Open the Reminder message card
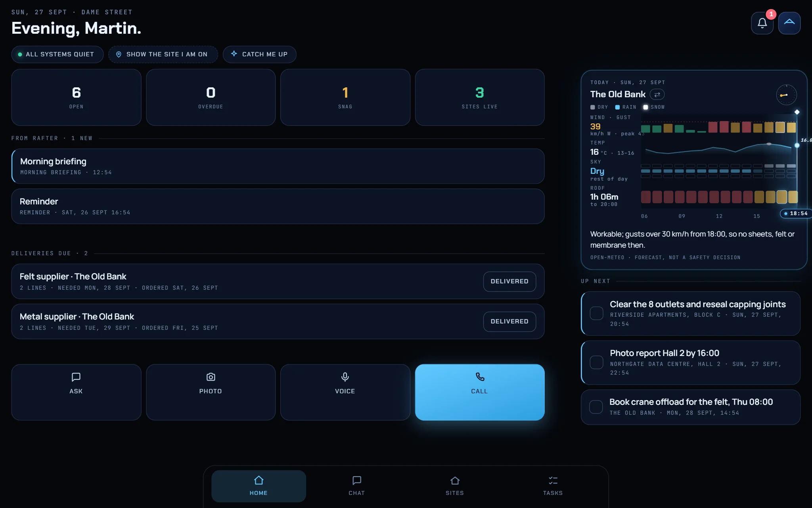Screen dimensions: 812x508 [278, 206]
